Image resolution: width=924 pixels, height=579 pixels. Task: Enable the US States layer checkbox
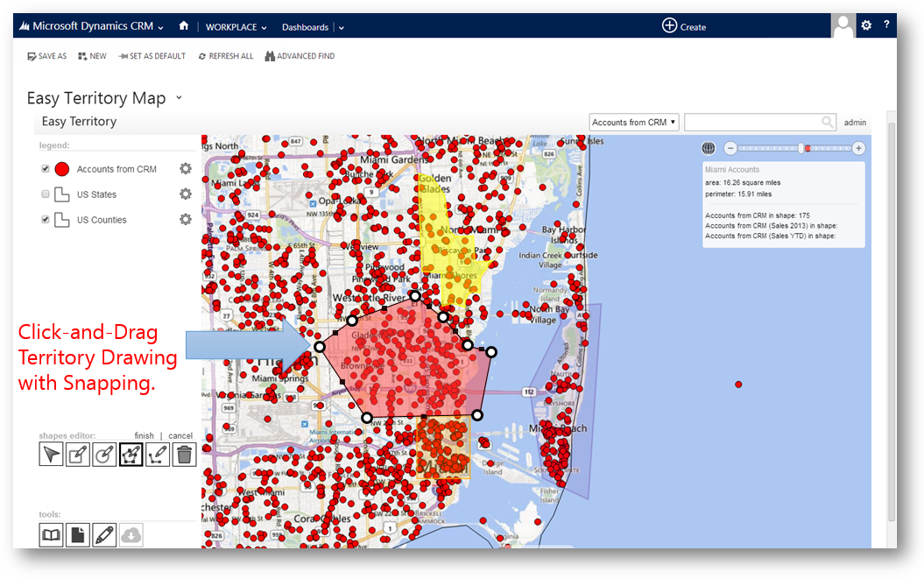46,194
